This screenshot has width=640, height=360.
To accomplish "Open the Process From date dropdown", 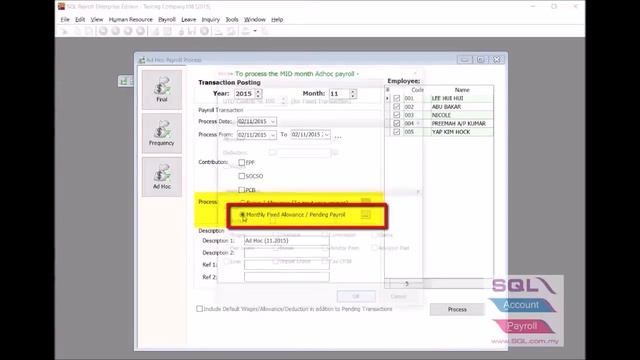I will 273,135.
